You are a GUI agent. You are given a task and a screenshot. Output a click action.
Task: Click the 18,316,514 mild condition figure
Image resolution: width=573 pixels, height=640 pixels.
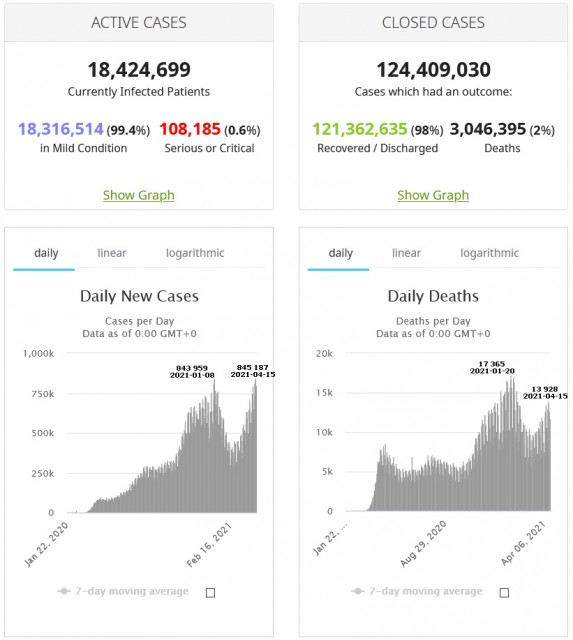tap(61, 129)
